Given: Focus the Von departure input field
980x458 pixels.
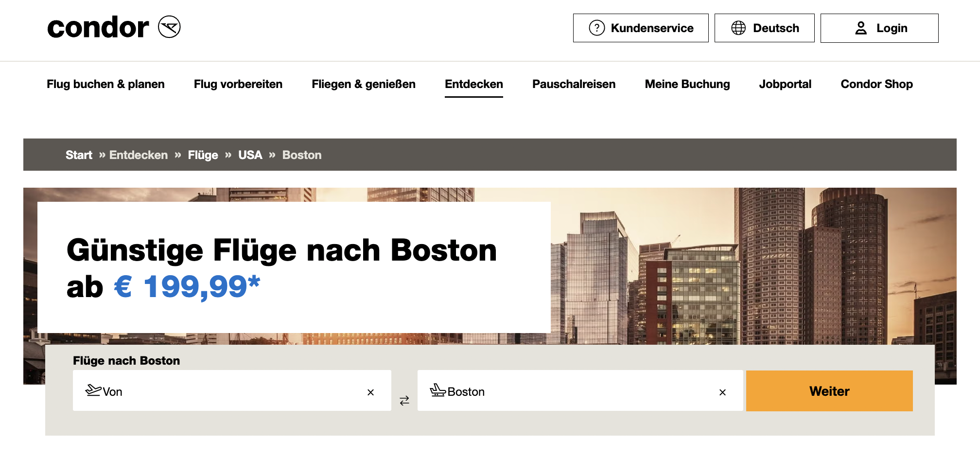Looking at the screenshot, I should (232, 390).
